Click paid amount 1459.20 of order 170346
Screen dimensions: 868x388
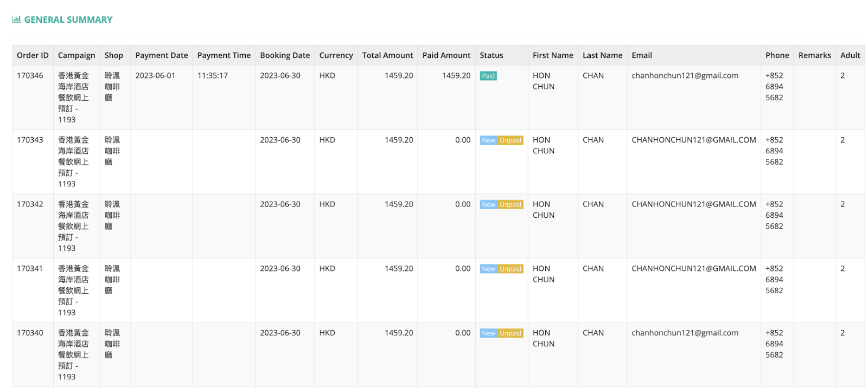pyautogui.click(x=456, y=76)
